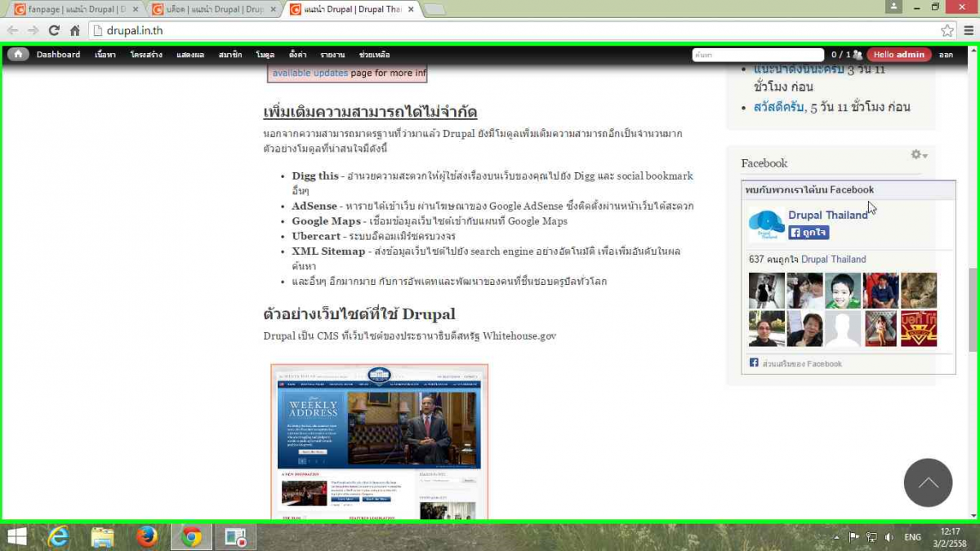
Task: Click the Facebook sidebar block title
Action: coord(764,163)
